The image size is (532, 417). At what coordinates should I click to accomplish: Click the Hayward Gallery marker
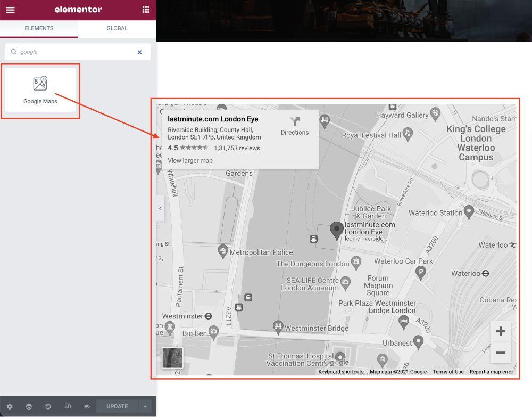(x=435, y=114)
